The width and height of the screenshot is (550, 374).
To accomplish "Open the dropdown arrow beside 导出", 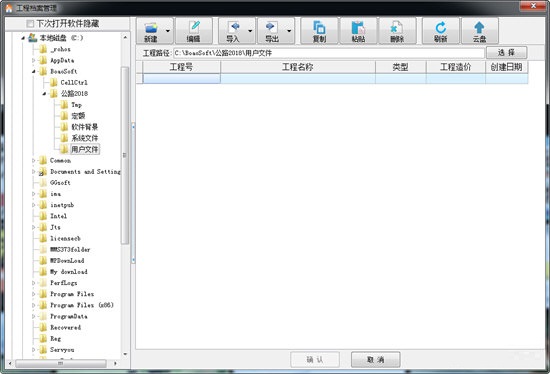I will (x=289, y=31).
